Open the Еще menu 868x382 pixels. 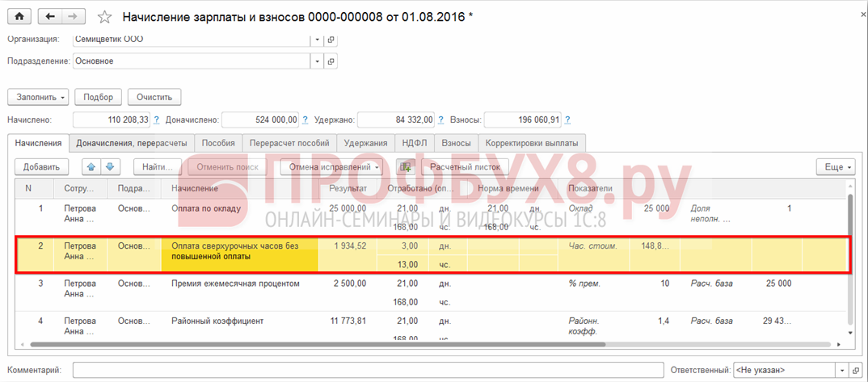(835, 167)
